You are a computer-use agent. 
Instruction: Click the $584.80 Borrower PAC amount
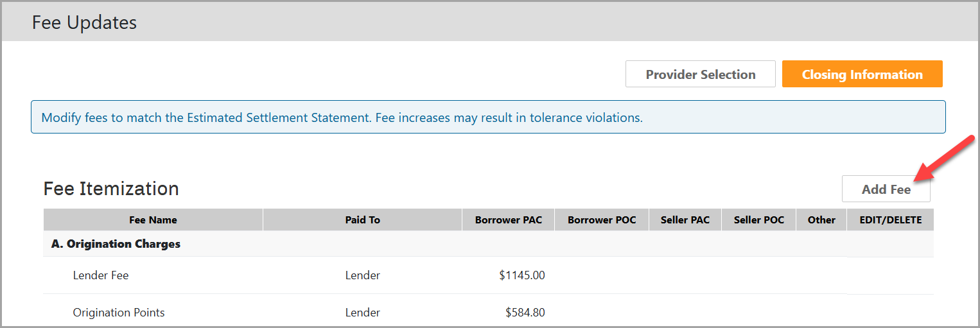pyautogui.click(x=525, y=313)
